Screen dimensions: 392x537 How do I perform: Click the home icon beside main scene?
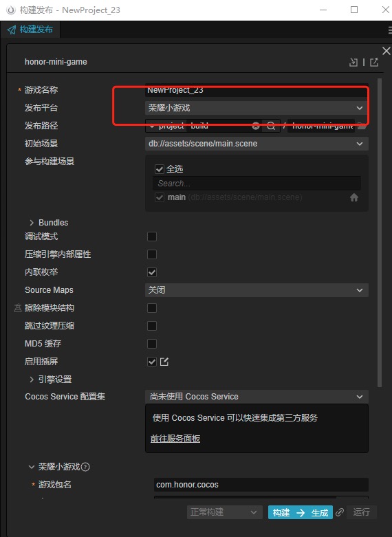point(354,197)
